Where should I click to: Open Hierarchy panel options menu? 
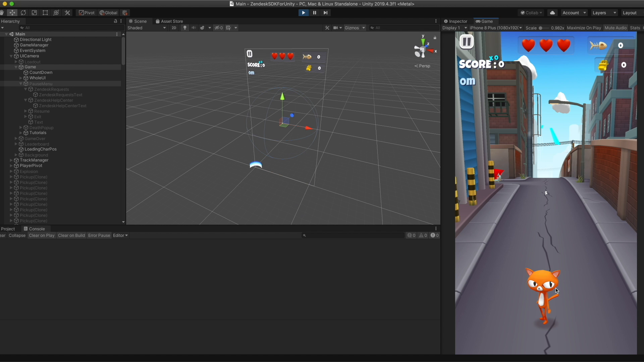[x=121, y=21]
